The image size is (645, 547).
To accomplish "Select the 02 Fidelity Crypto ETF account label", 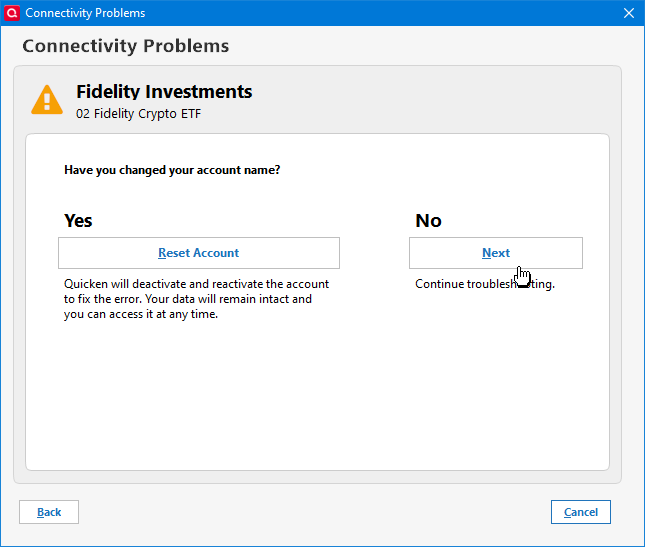I will point(138,114).
